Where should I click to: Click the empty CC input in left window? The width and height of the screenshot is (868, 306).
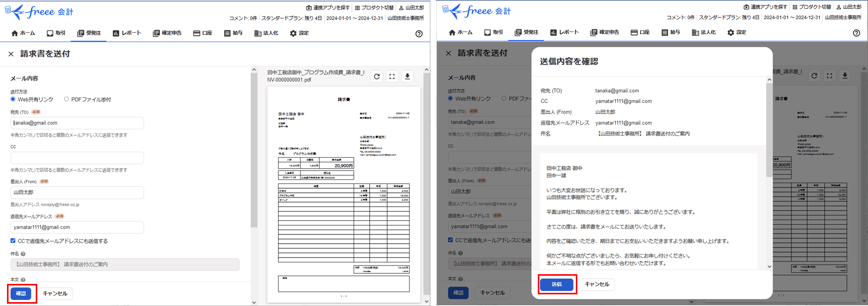(77, 158)
